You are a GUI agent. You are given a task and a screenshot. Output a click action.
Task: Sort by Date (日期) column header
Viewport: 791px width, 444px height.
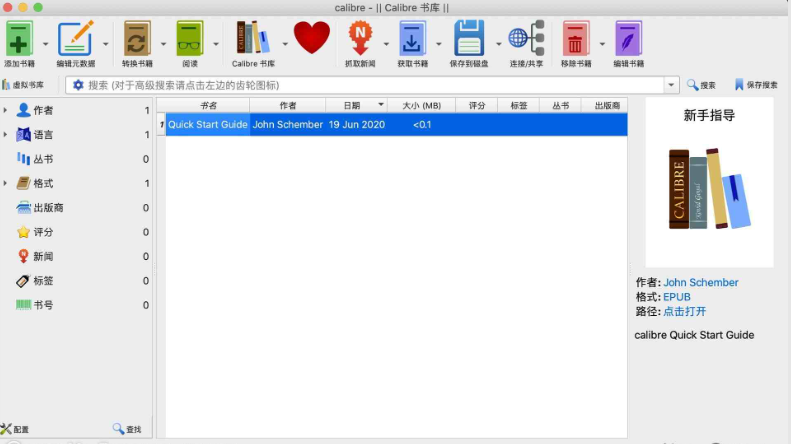[357, 105]
